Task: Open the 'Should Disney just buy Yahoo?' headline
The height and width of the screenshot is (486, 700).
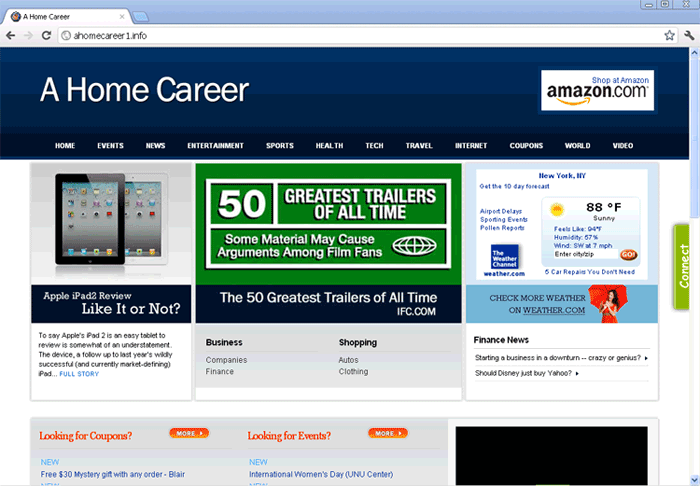Action: coord(528,373)
